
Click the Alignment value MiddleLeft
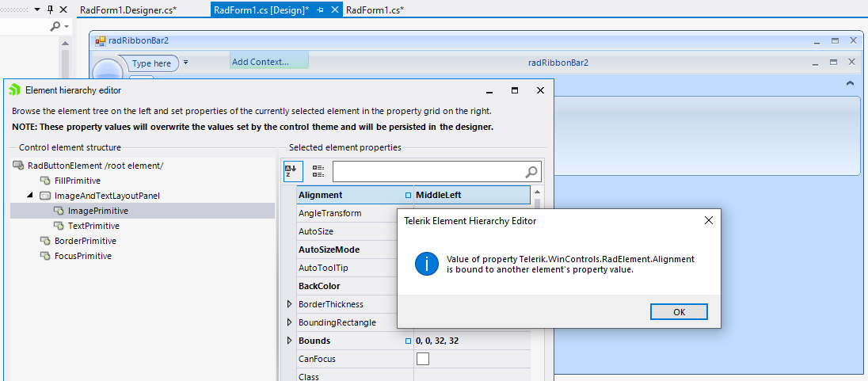(439, 195)
